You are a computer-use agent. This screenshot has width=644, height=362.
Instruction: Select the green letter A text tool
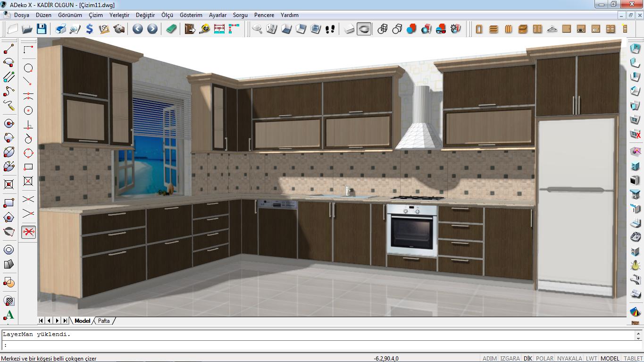pyautogui.click(x=9, y=315)
